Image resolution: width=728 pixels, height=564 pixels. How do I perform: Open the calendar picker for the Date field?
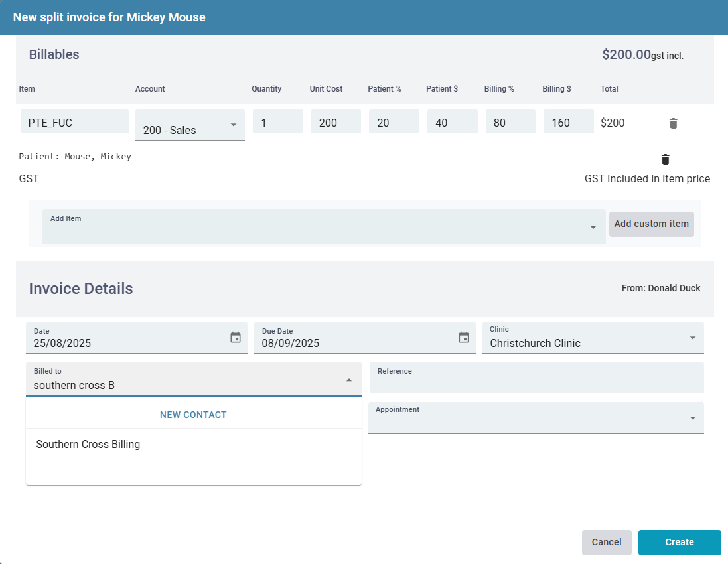235,338
